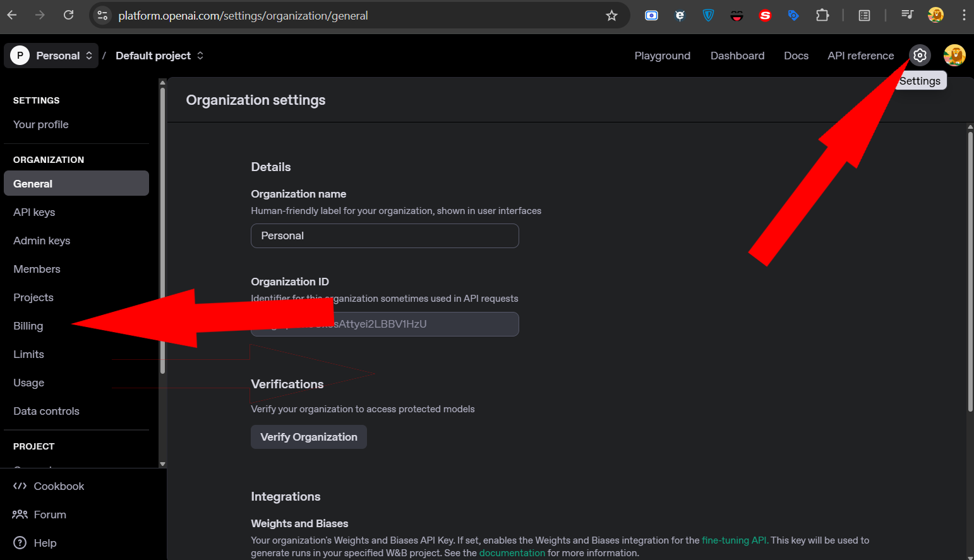Open Docs in top navigation
The width and height of the screenshot is (974, 560).
[796, 56]
